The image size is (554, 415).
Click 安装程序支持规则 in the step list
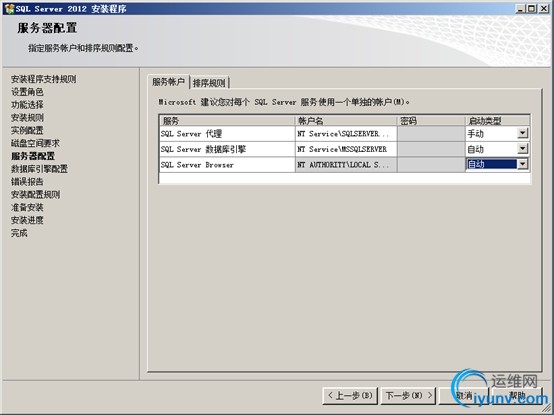click(x=43, y=79)
